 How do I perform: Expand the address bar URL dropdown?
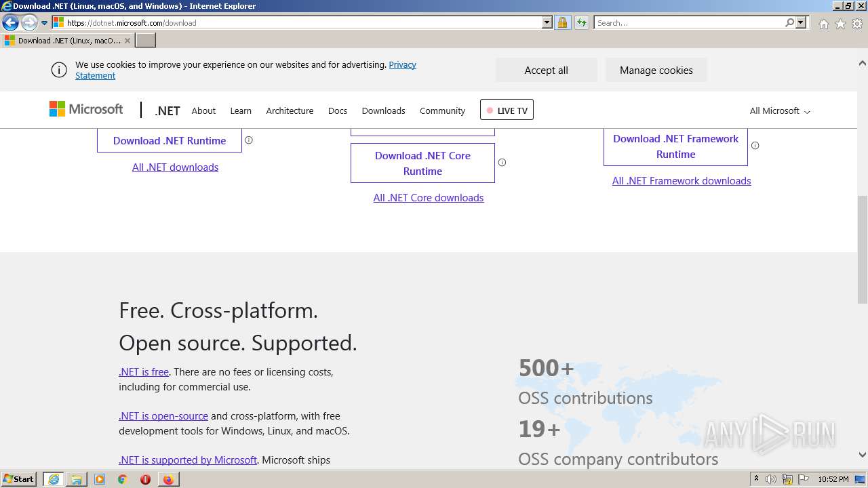click(x=547, y=22)
